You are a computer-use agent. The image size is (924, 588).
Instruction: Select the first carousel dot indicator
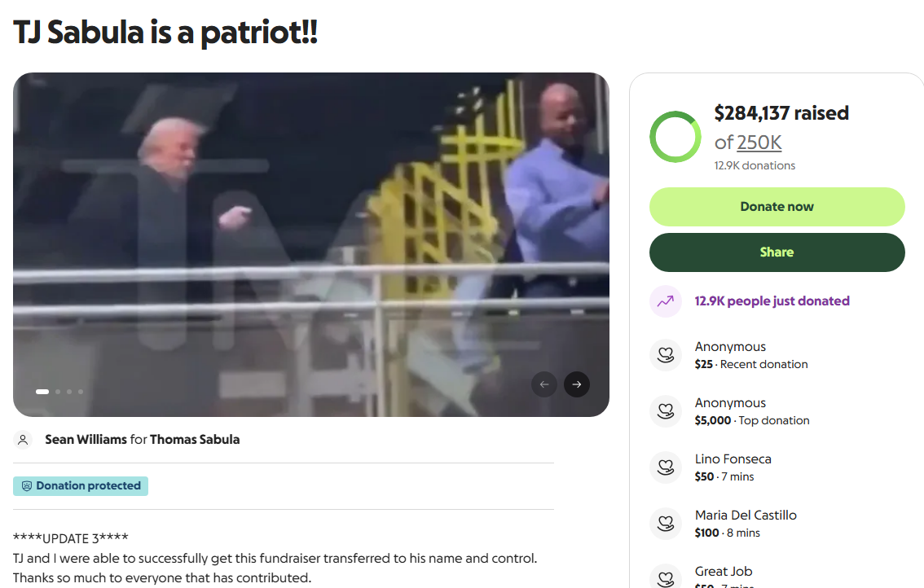(42, 392)
